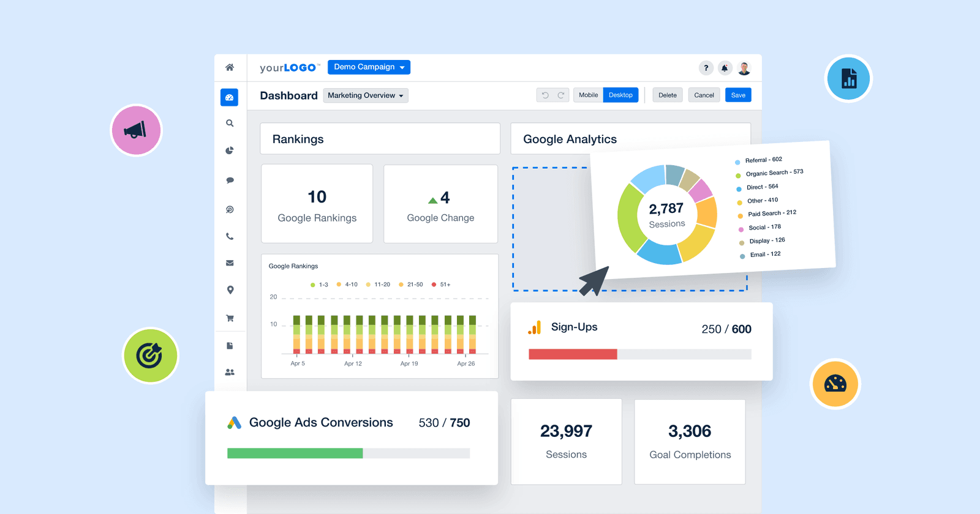Select the pie chart sidebar icon
Image resolution: width=980 pixels, height=514 pixels.
point(230,151)
